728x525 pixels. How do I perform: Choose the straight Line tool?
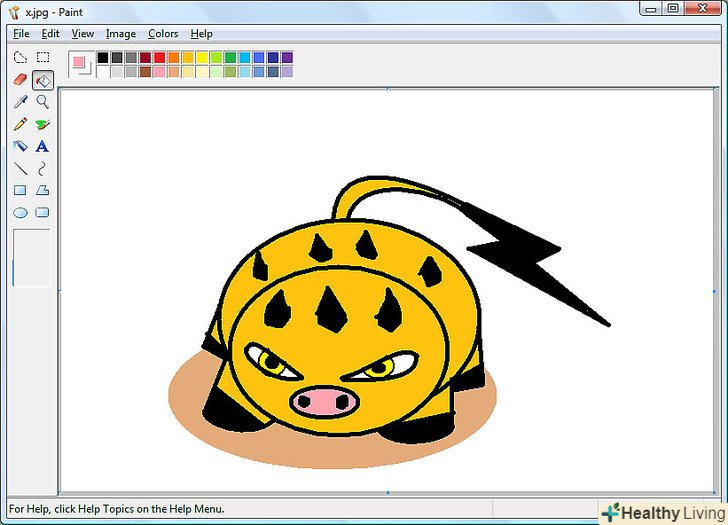point(20,168)
